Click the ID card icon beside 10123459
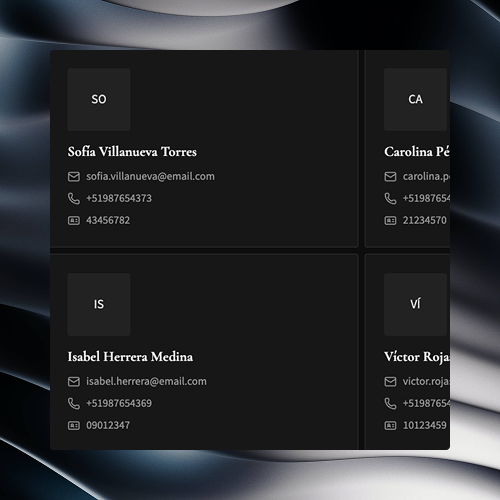Viewport: 500px width, 500px height. tap(390, 426)
